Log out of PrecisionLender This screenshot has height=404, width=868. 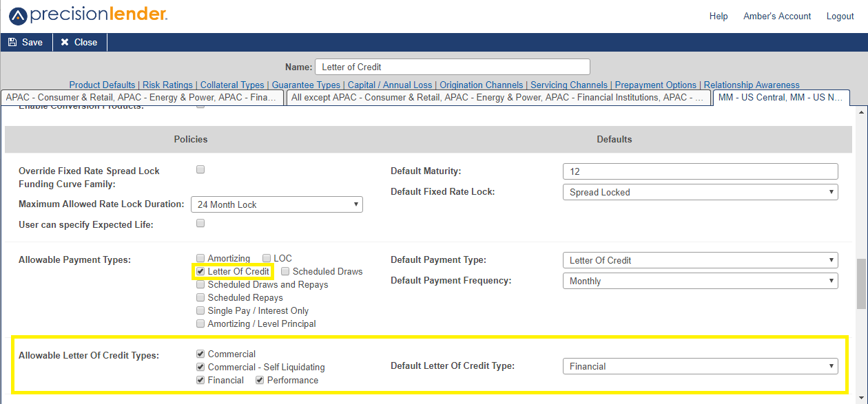pyautogui.click(x=840, y=16)
